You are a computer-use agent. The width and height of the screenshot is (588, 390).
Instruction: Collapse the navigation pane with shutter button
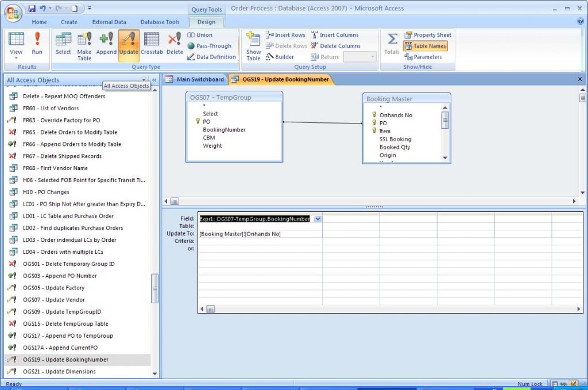[154, 80]
